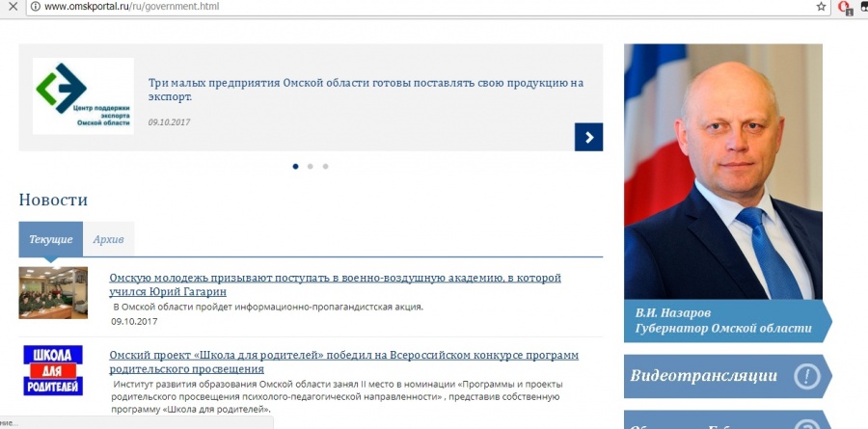Open В.И. Назаров governor banner
Viewport: 868px width, 429px height.
[x=728, y=321]
